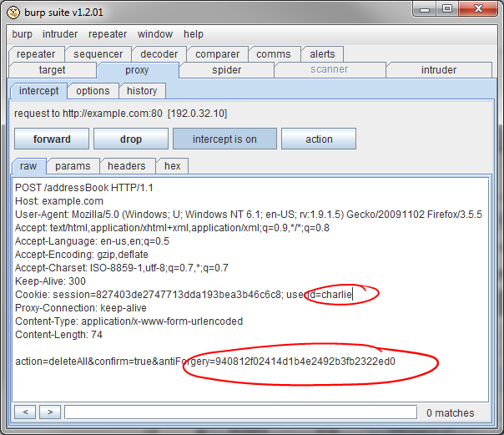Select the comparer tab
Screen dimensions: 504x435
217,54
